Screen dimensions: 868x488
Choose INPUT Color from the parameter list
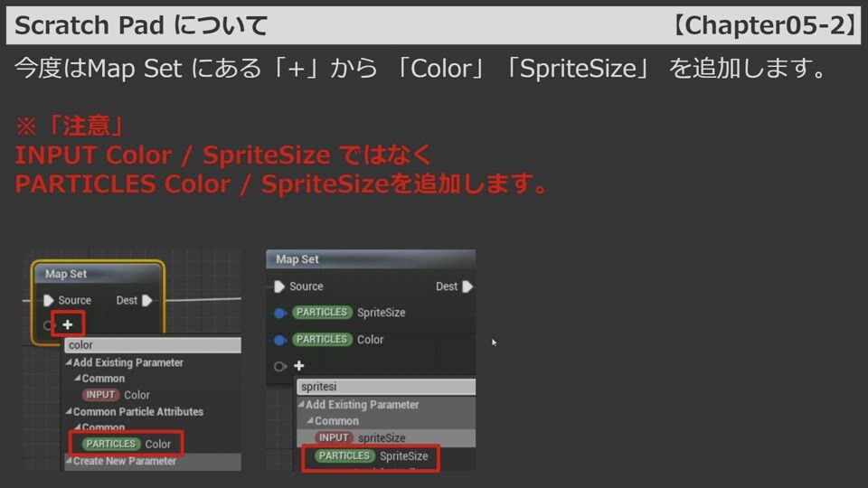click(x=117, y=395)
